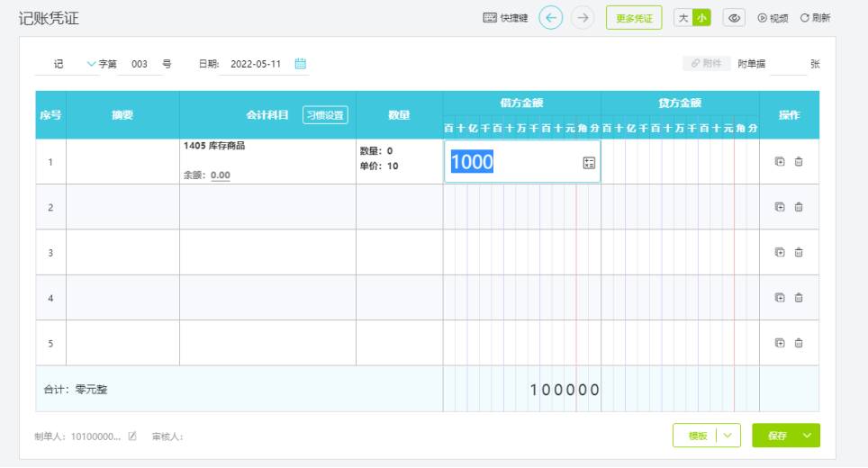Switch display size to 大
Screen dimensions: 868x468
click(683, 18)
